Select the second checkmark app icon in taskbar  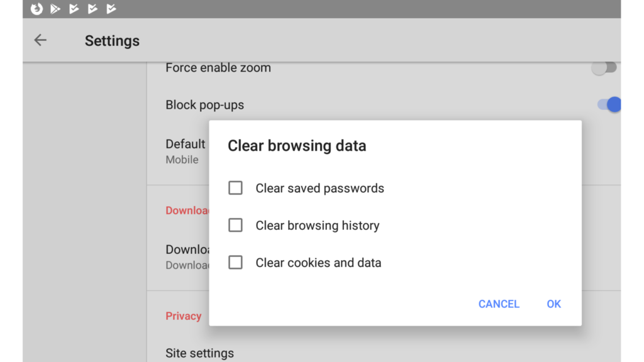pyautogui.click(x=92, y=9)
